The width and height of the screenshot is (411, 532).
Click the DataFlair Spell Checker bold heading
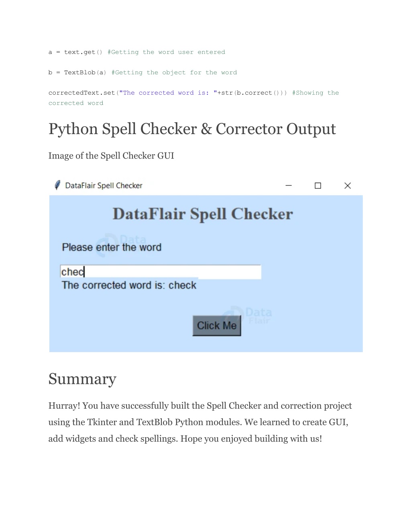click(x=203, y=214)
